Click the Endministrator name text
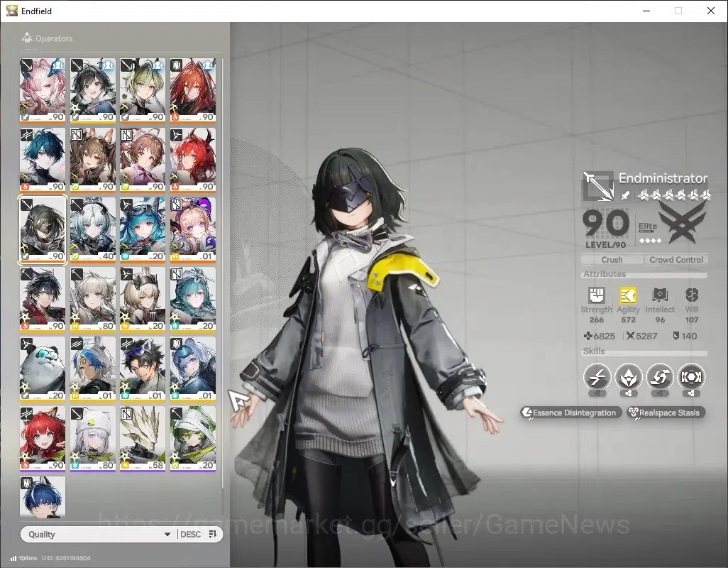 point(663,178)
